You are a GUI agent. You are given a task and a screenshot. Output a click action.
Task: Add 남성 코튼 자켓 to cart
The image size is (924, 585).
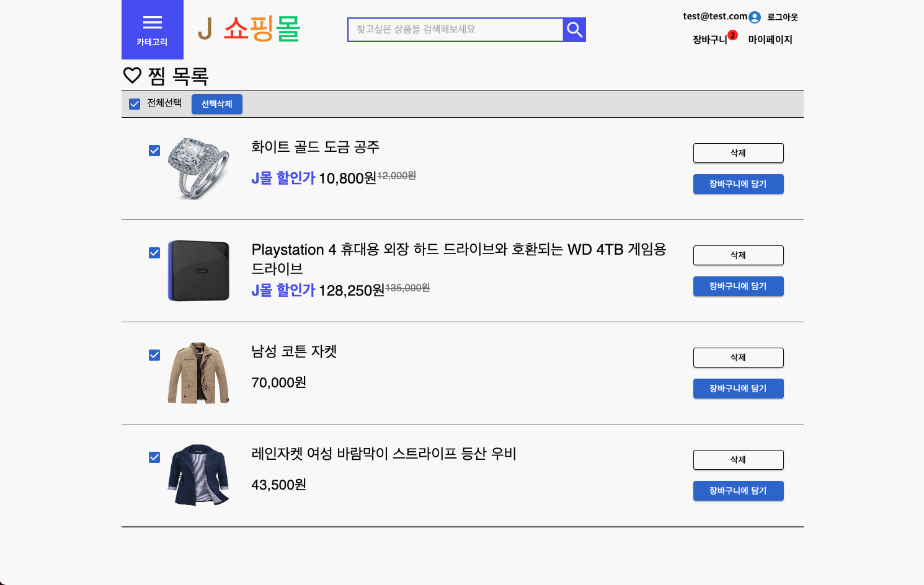(738, 389)
